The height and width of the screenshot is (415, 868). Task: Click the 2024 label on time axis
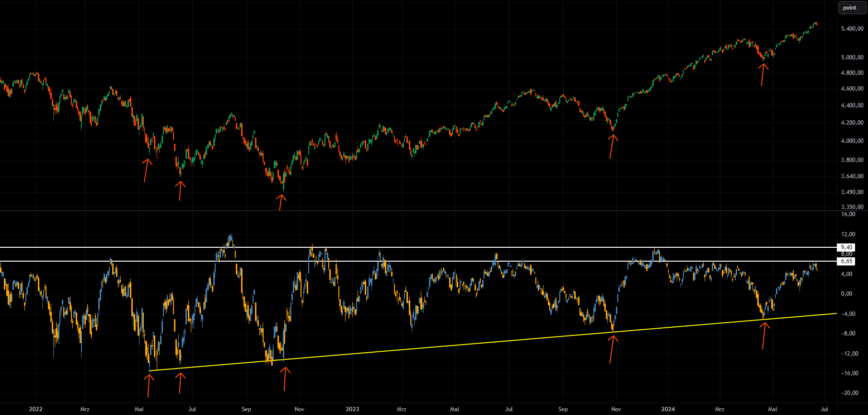coord(668,409)
